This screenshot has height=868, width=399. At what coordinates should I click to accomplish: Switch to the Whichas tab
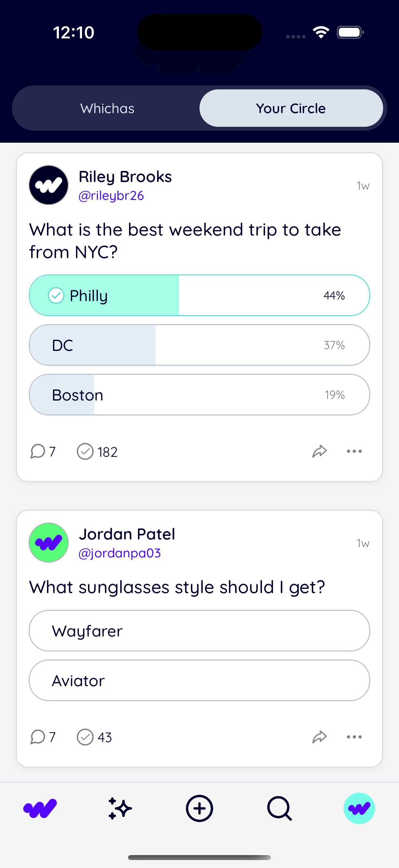[x=107, y=108]
